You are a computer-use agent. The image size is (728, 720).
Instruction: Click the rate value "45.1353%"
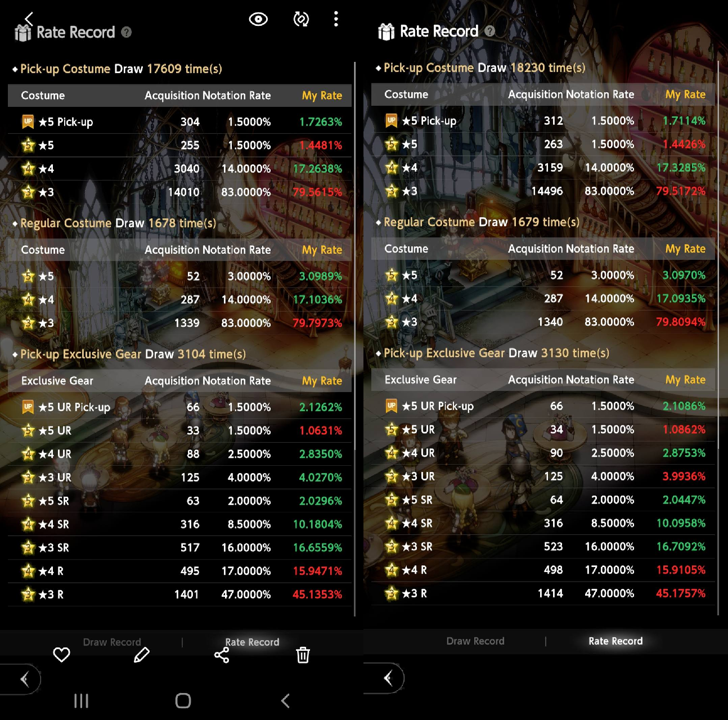click(317, 594)
